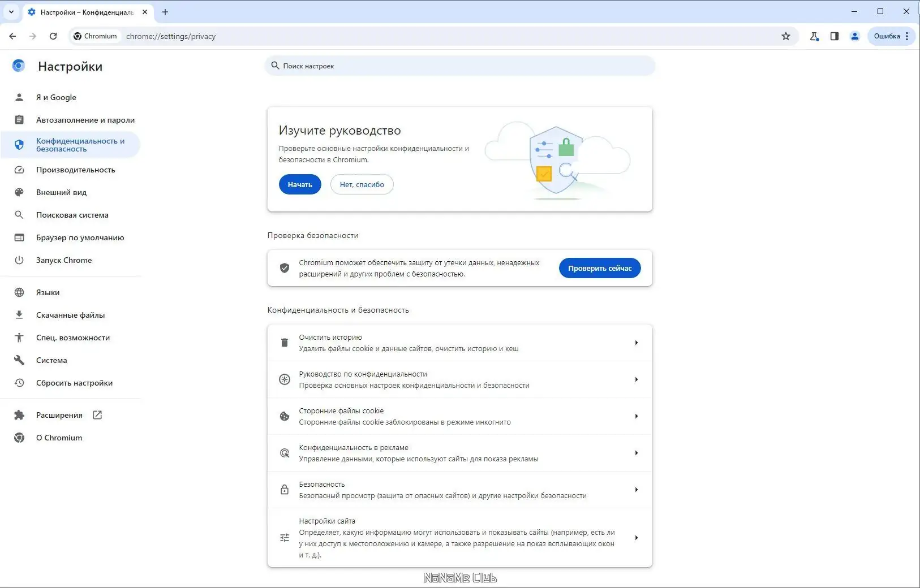
Task: Switch to the Настройки browser tab
Action: coord(85,11)
